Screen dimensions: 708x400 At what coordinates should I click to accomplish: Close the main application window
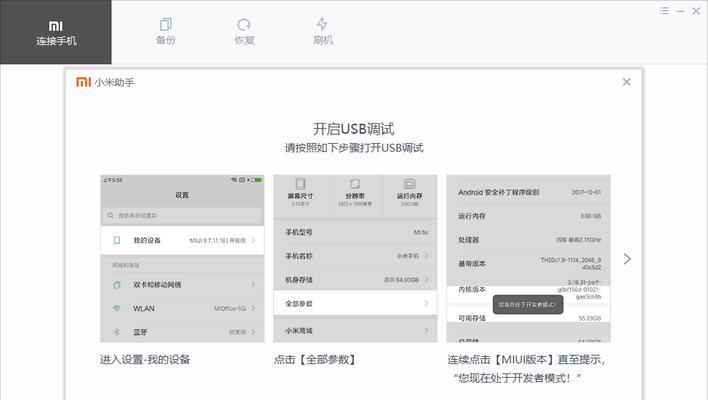696,11
